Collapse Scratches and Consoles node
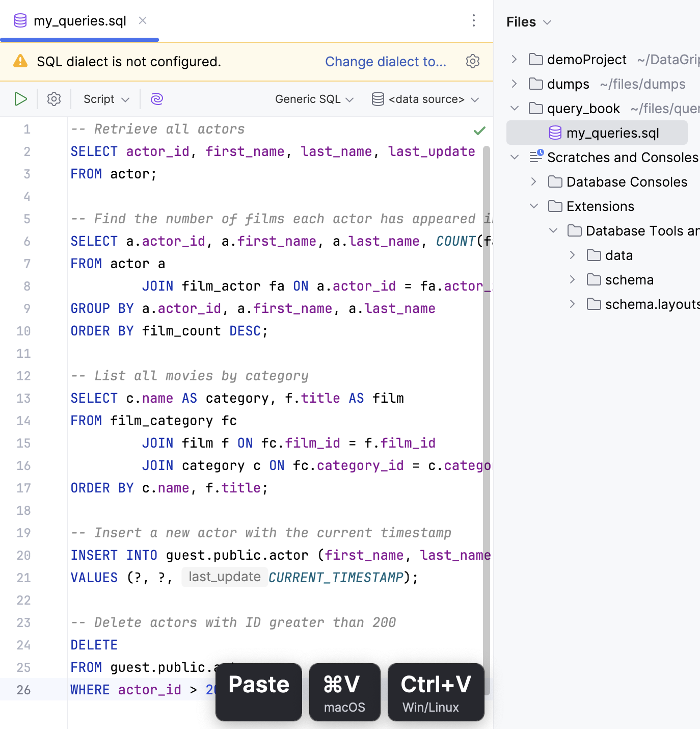This screenshot has width=700, height=729. (515, 157)
